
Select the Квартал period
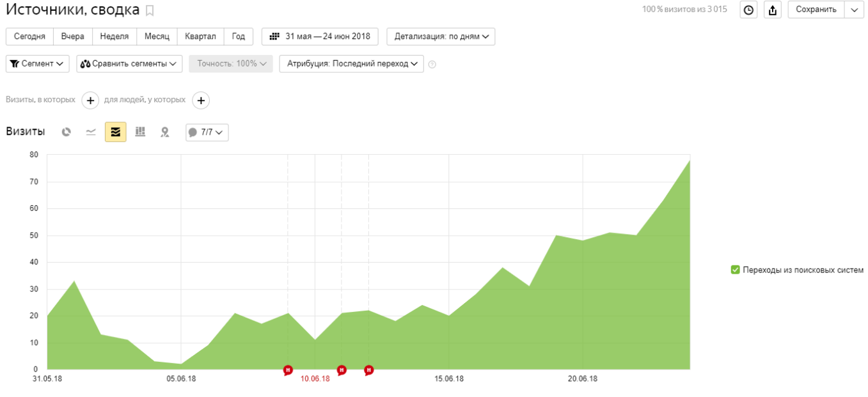tap(200, 36)
